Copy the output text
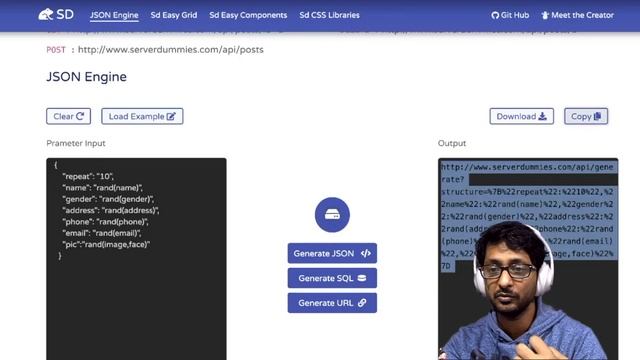The height and width of the screenshot is (360, 640). (x=586, y=116)
